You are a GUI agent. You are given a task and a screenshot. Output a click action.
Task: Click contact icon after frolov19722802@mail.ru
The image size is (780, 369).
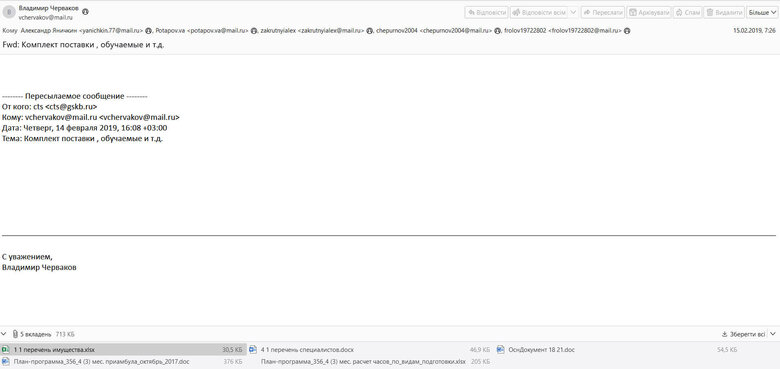tap(627, 31)
